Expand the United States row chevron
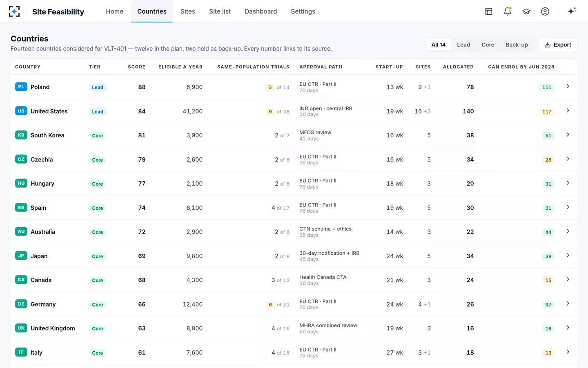 (568, 111)
